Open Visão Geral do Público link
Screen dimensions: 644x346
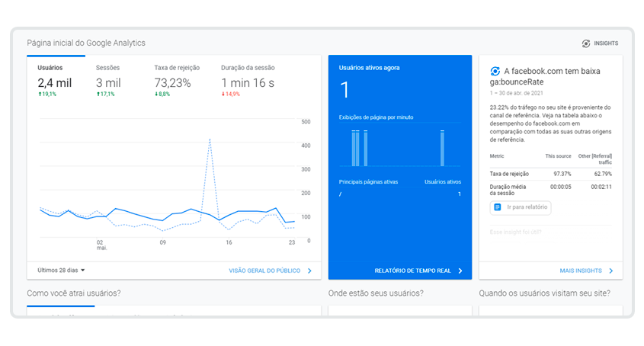click(264, 271)
